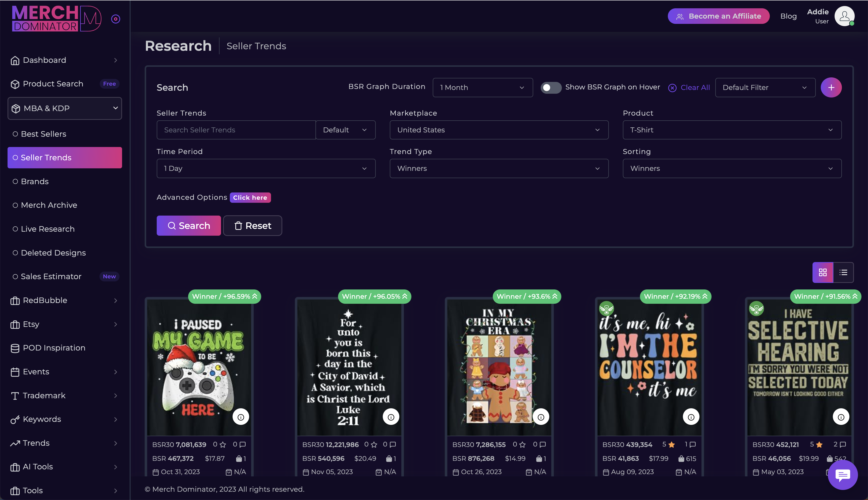This screenshot has width=868, height=500.
Task: Change the Time Period dropdown from 1 Day
Action: tap(266, 168)
